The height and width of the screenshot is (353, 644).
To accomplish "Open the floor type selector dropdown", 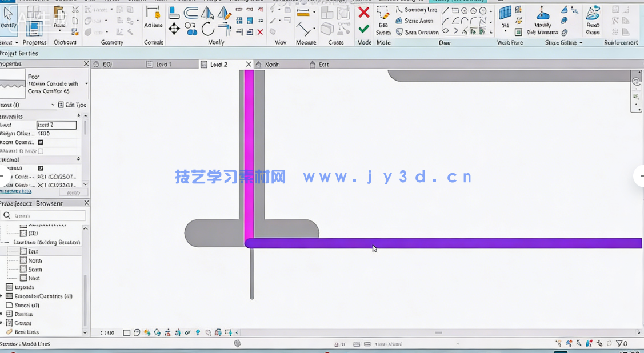I will [x=86, y=83].
